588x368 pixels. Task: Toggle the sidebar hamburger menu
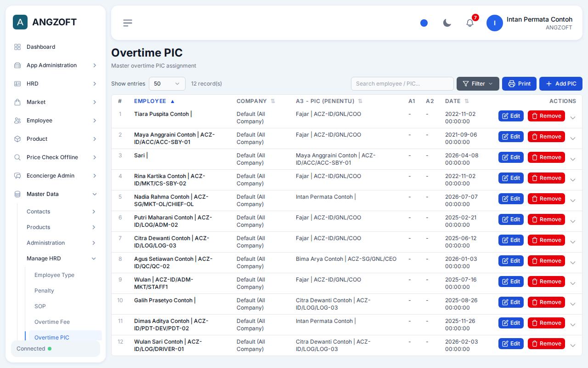pos(128,23)
